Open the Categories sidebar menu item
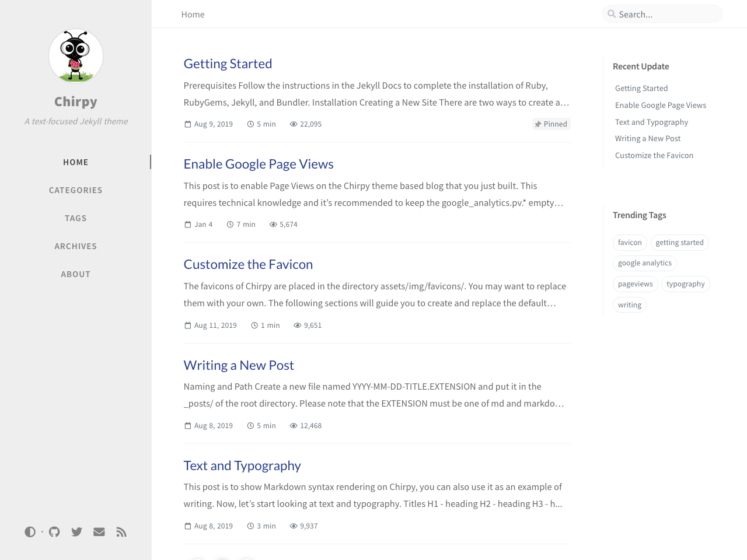 tap(76, 190)
